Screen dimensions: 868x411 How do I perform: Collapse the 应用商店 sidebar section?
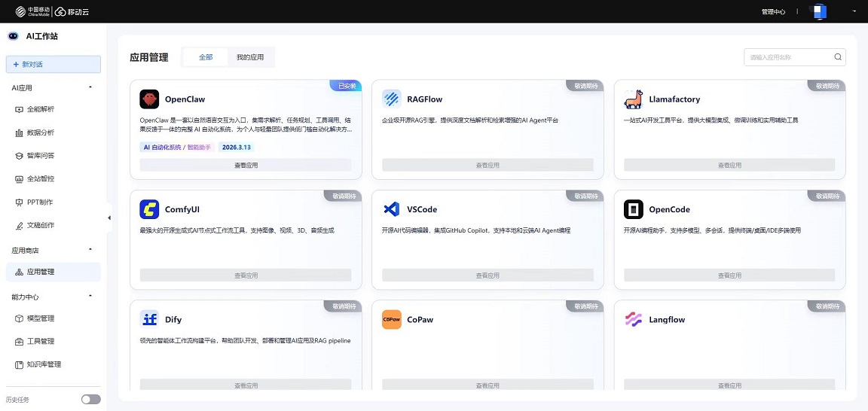coord(90,249)
